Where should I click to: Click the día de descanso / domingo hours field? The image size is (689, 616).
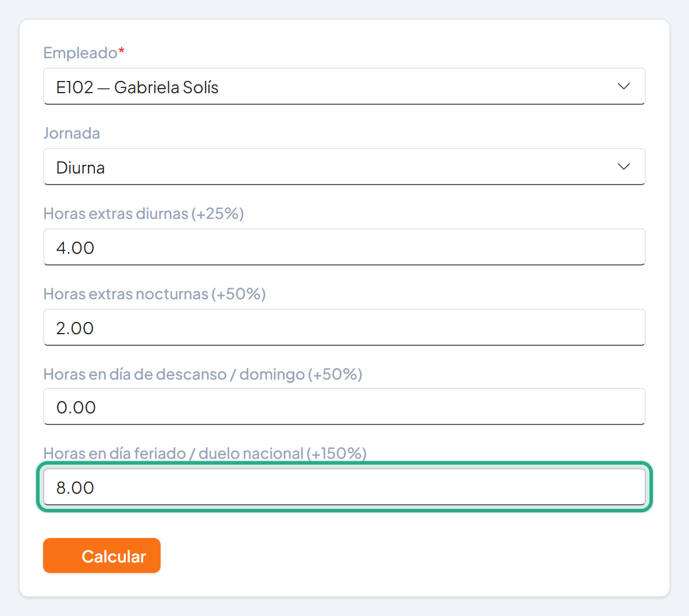point(344,407)
